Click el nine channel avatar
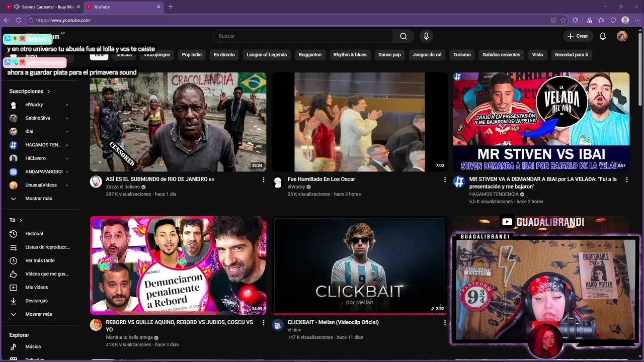Image resolution: width=644 pixels, height=362 pixels. coord(278,325)
